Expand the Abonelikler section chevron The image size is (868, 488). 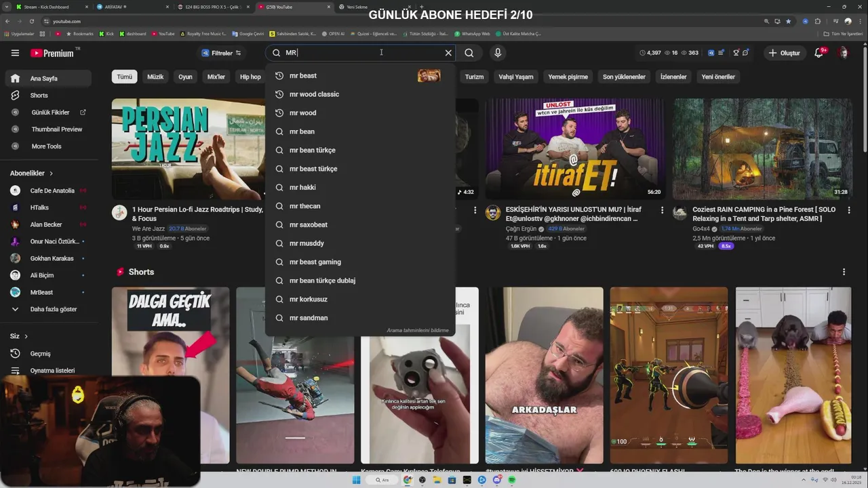coord(51,174)
